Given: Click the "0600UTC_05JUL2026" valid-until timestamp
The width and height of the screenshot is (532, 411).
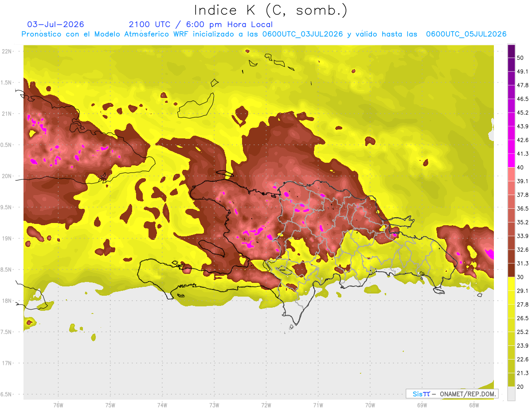Looking at the screenshot, I should (466, 34).
